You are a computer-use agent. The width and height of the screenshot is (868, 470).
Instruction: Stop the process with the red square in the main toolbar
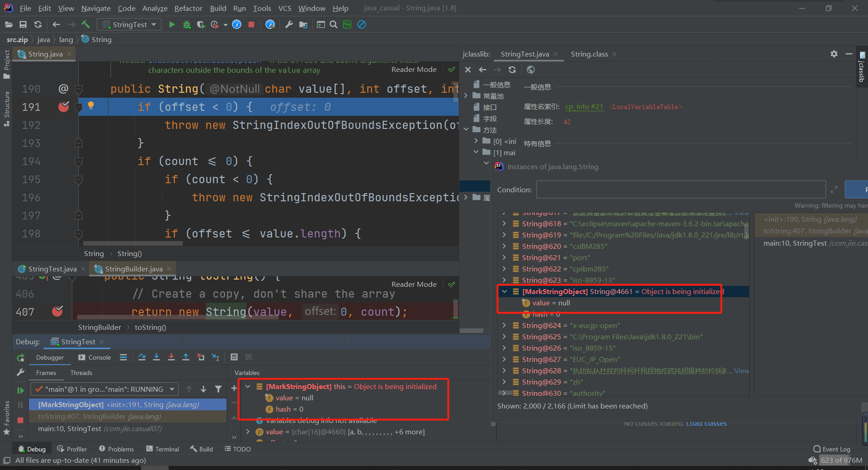[251, 24]
